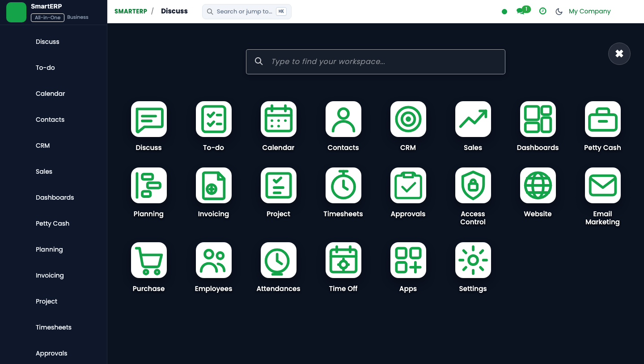Open the Website globe icon
Image resolution: width=644 pixels, height=364 pixels.
[538, 185]
